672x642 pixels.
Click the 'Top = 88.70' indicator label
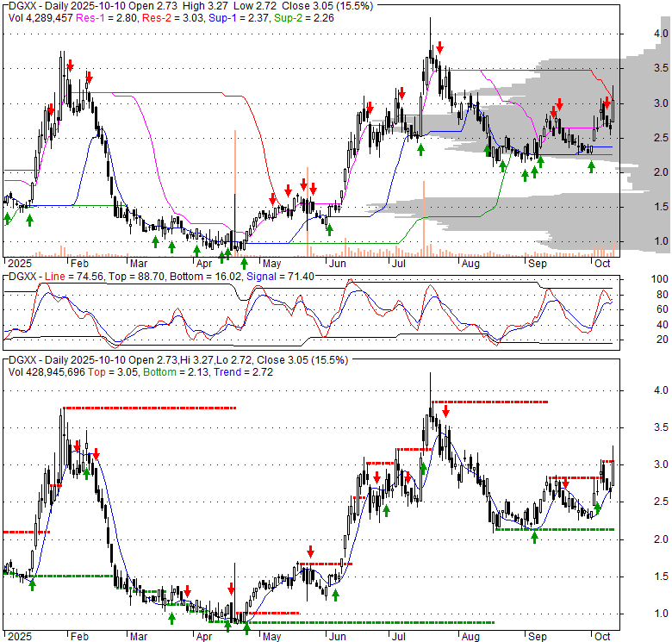tap(136, 277)
